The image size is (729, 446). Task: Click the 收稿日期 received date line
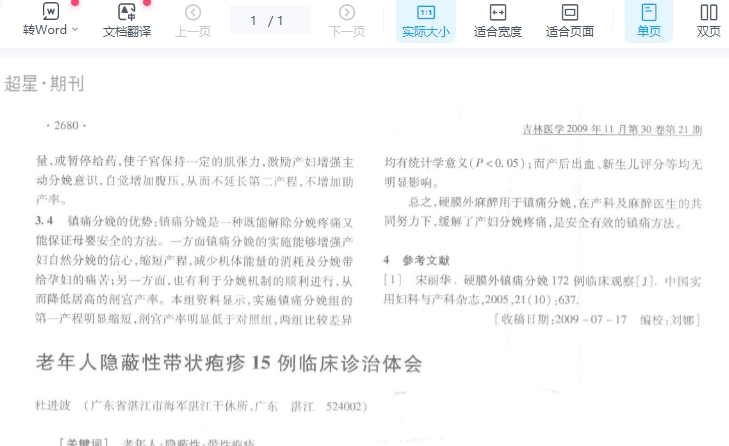click(x=597, y=319)
